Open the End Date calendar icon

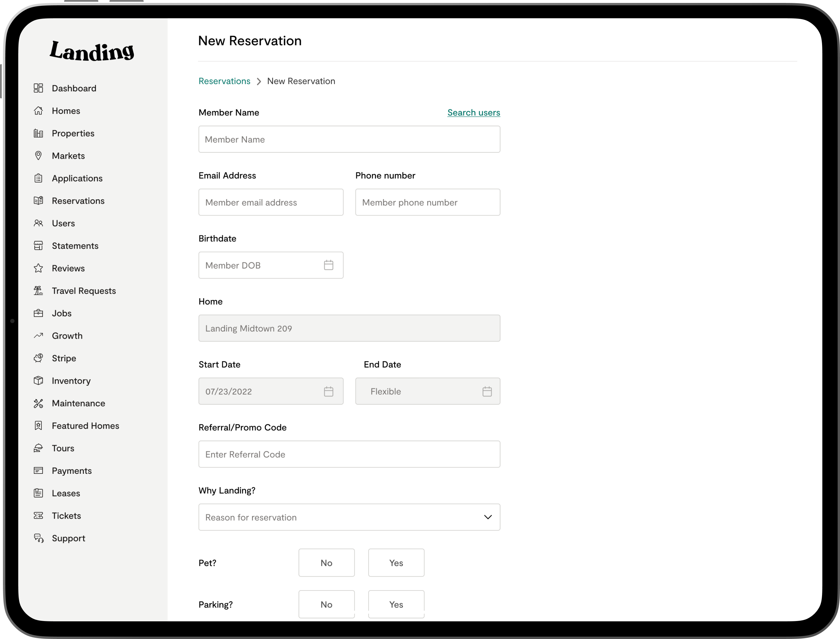click(x=487, y=391)
